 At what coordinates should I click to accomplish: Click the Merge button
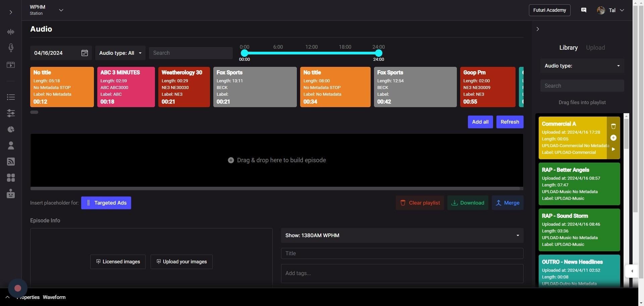click(x=507, y=203)
